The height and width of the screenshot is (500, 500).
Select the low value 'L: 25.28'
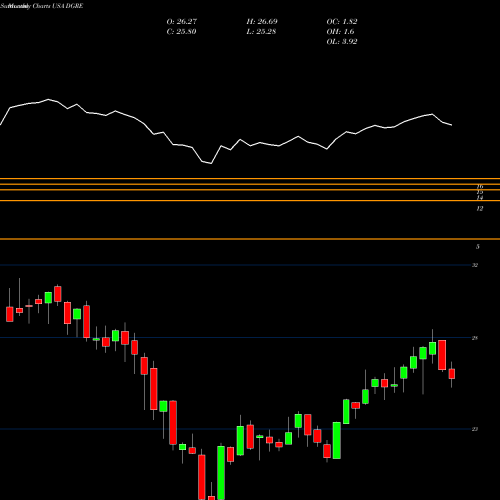pos(261,32)
